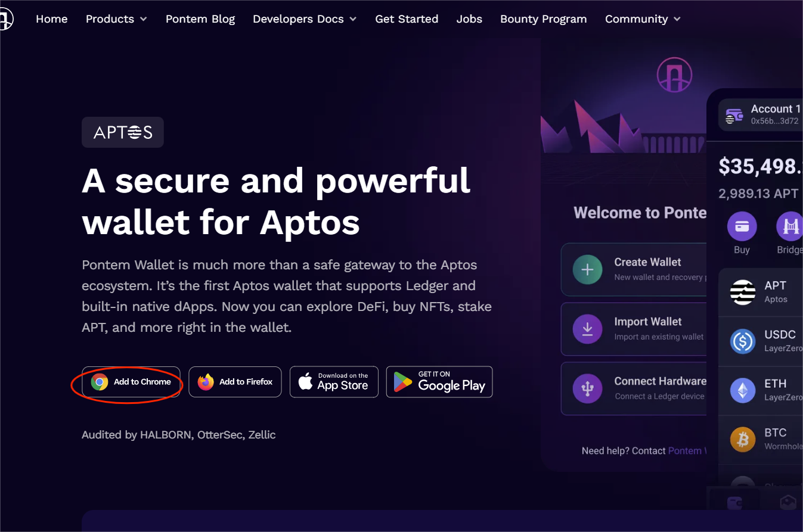Click the Add to Firefox button
This screenshot has height=532, width=803.
pos(235,382)
